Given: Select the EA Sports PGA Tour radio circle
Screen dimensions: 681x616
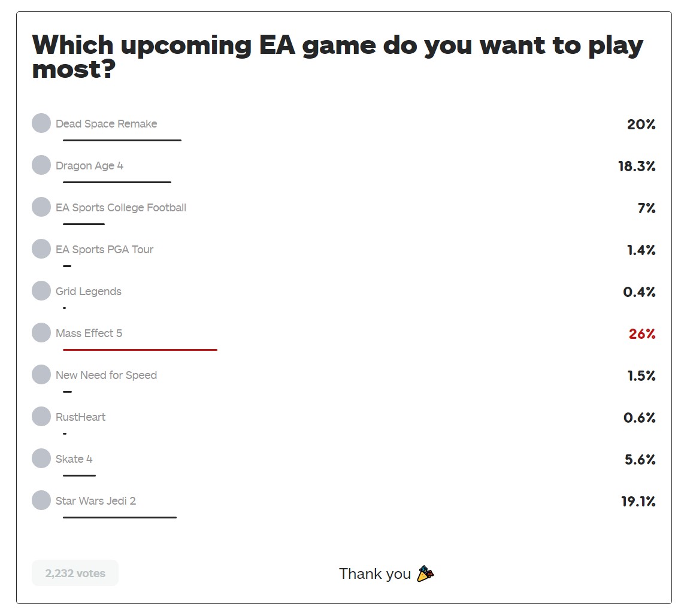Looking at the screenshot, I should (41, 249).
